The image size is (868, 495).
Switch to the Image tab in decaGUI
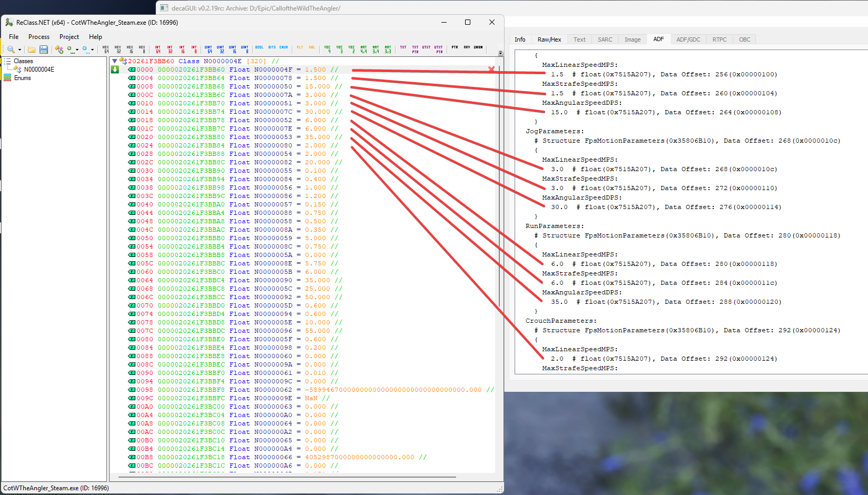tap(633, 39)
